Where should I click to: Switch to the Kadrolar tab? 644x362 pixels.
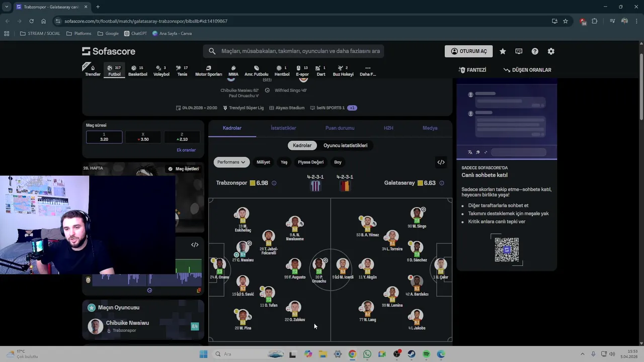[x=232, y=128]
